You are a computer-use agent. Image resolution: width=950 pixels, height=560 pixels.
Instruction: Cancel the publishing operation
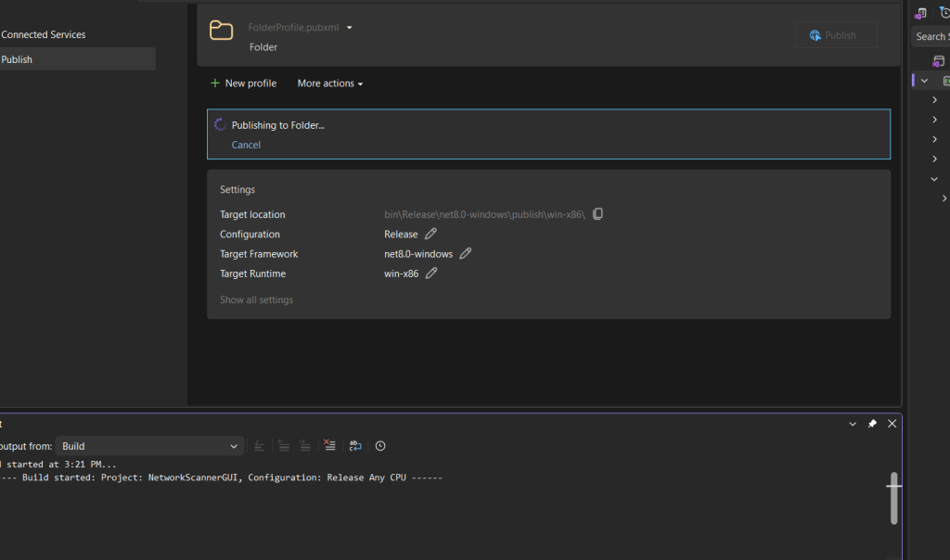click(246, 145)
